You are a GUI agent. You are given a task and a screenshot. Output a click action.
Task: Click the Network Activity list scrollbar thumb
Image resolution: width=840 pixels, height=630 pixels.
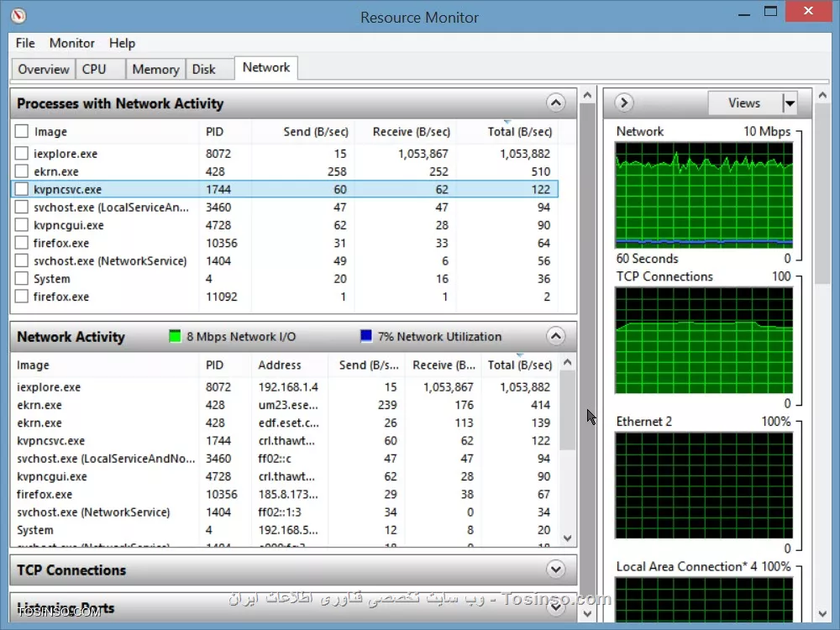pyautogui.click(x=568, y=412)
